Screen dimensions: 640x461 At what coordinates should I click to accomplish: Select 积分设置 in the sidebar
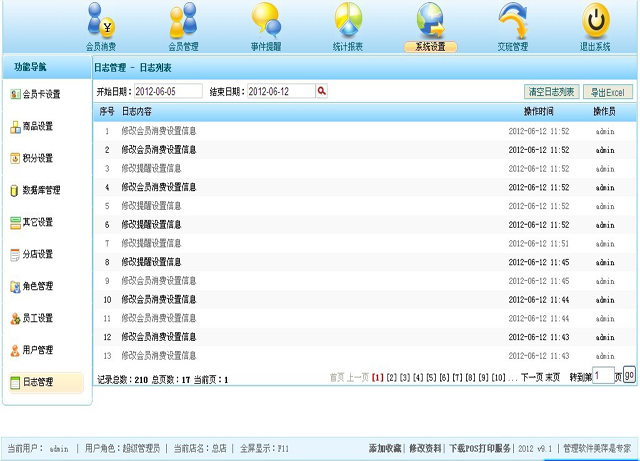[42, 158]
